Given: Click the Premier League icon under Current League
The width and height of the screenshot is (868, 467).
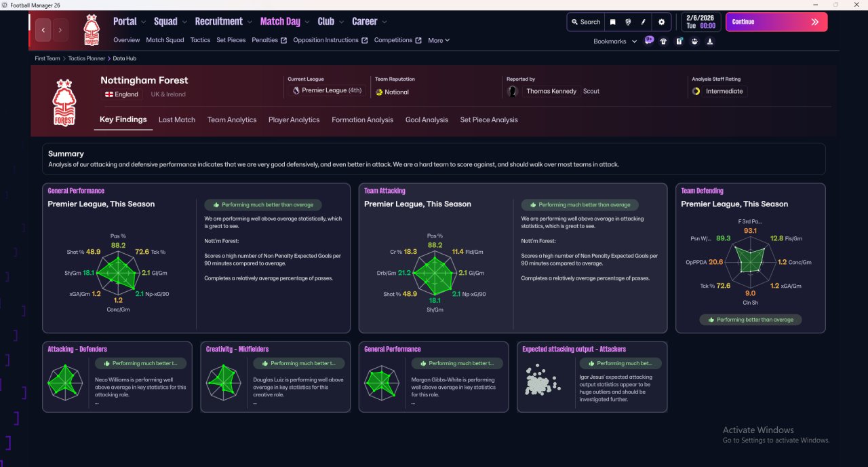Looking at the screenshot, I should pos(296,90).
